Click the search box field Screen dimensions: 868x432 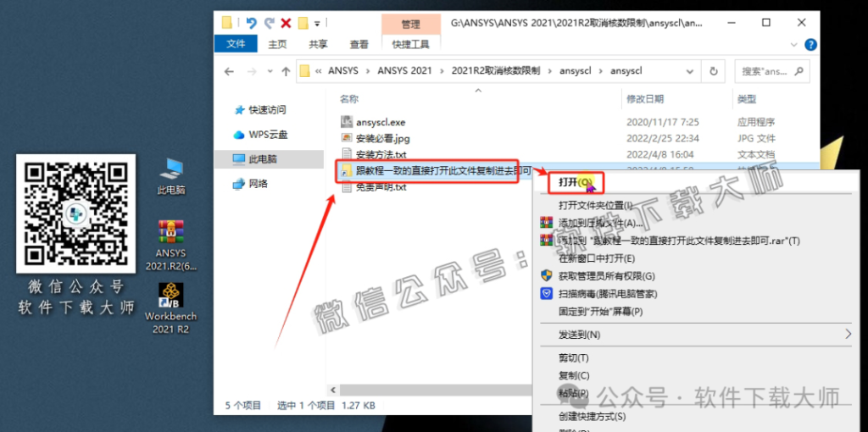[771, 71]
